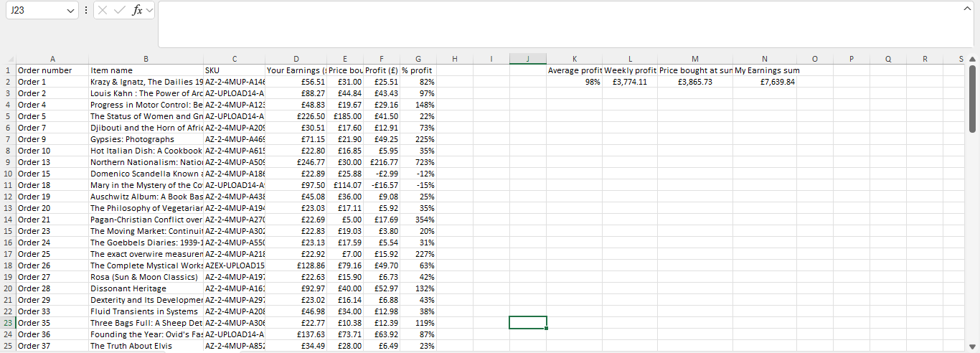Click the 'Order number' header cell
Viewport: 980px width, 353px height.
[52, 70]
